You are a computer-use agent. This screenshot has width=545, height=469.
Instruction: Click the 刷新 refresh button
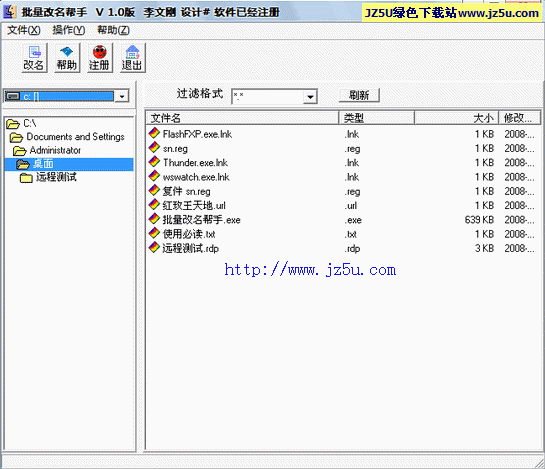coord(359,95)
